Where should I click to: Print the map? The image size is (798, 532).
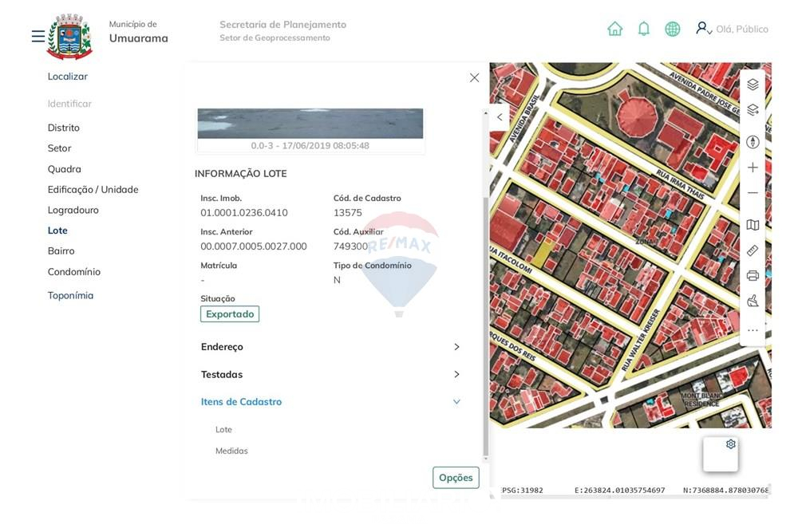click(x=753, y=276)
